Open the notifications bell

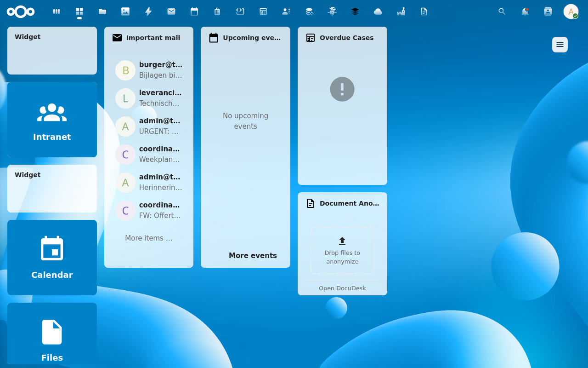tap(525, 11)
